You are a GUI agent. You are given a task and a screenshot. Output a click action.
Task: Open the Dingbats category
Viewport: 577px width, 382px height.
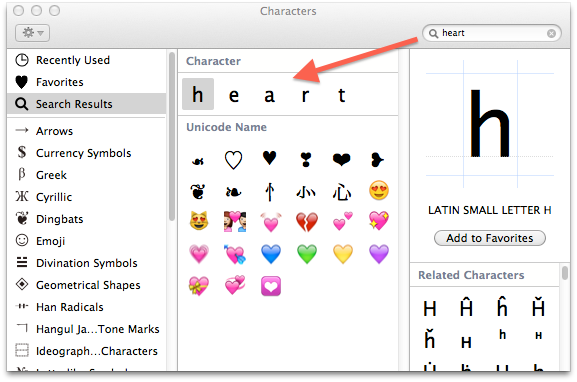87,219
